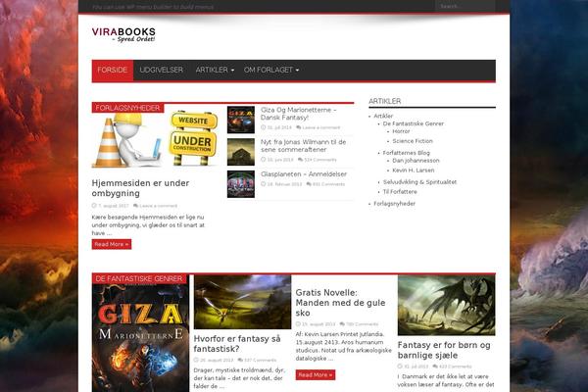Open comments count under Hvorfor er fantasy
This screenshot has width=588, height=392.
(x=257, y=360)
